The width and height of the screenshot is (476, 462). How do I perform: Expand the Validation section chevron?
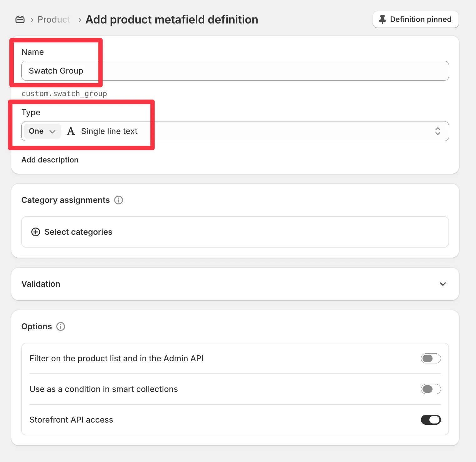click(443, 284)
